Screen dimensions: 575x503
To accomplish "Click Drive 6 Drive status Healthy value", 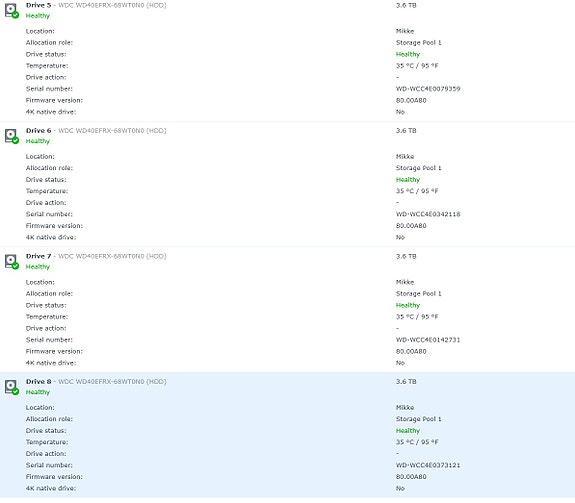I will (408, 180).
